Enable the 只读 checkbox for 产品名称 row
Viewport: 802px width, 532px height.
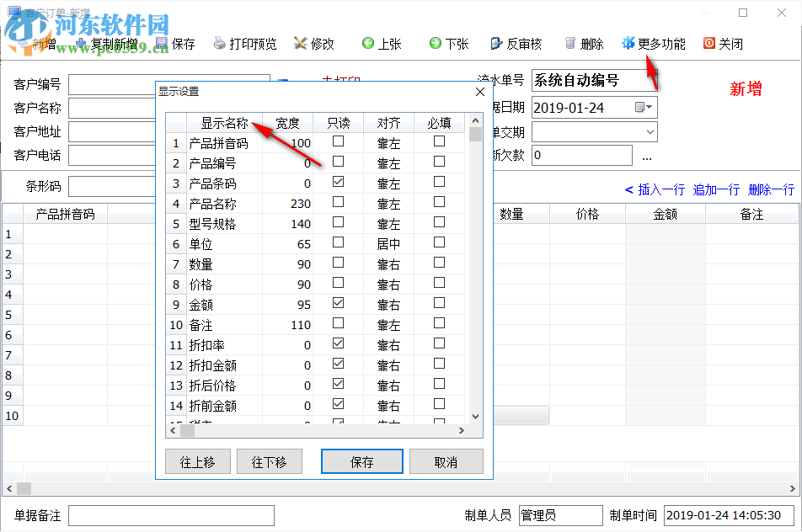(338, 203)
